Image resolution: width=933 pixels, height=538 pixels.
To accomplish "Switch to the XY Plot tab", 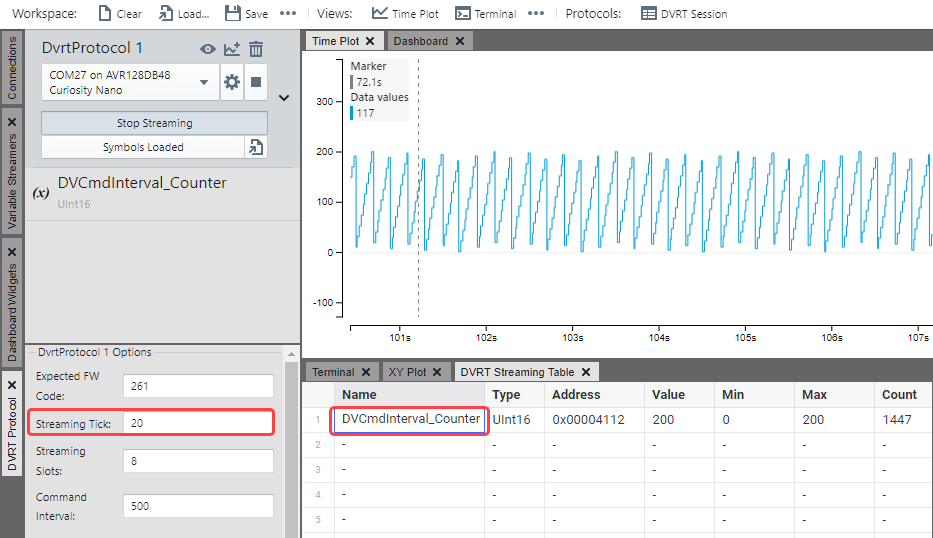I will [x=407, y=372].
